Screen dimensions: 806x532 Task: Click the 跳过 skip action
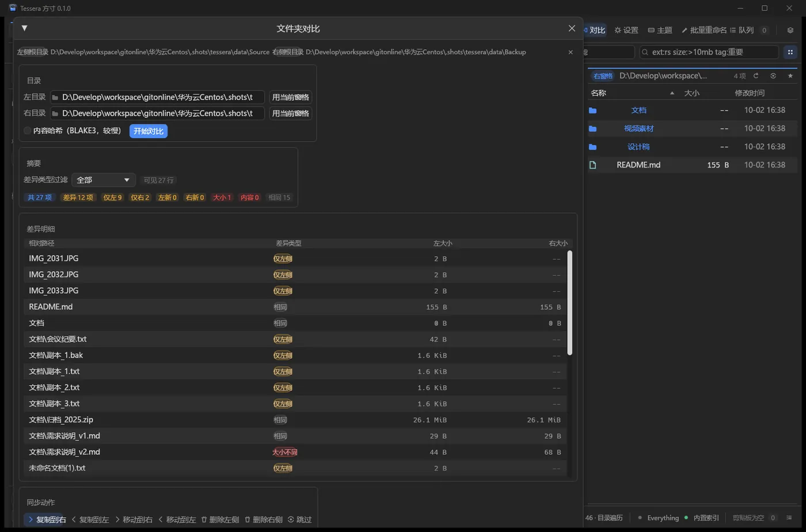click(300, 519)
